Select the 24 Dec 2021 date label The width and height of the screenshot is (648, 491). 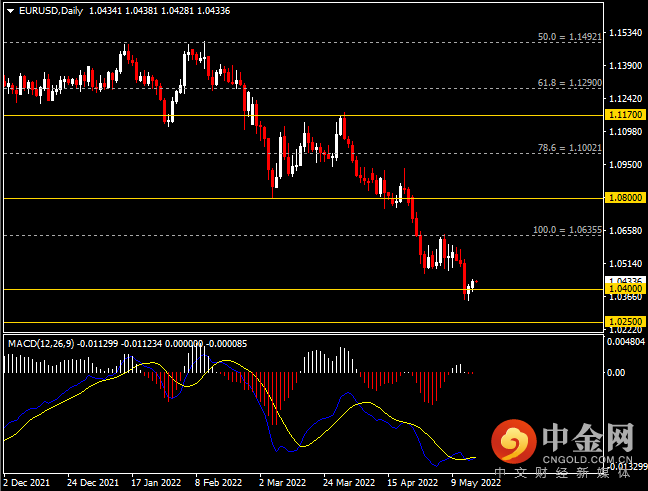(x=93, y=482)
